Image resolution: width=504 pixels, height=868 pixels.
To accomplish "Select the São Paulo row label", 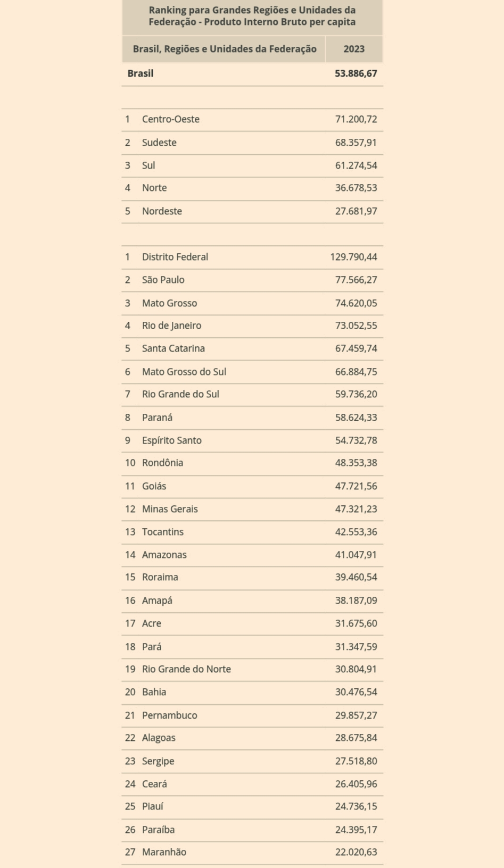I will tap(163, 280).
